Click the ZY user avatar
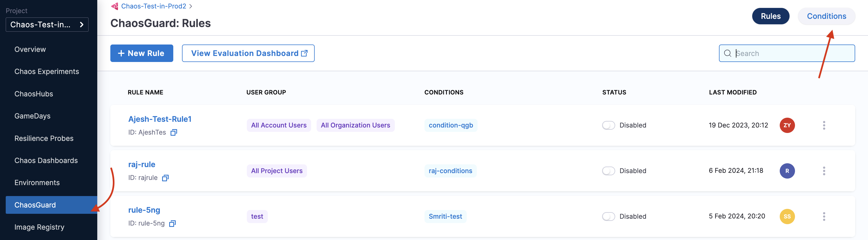868x240 pixels. point(787,125)
